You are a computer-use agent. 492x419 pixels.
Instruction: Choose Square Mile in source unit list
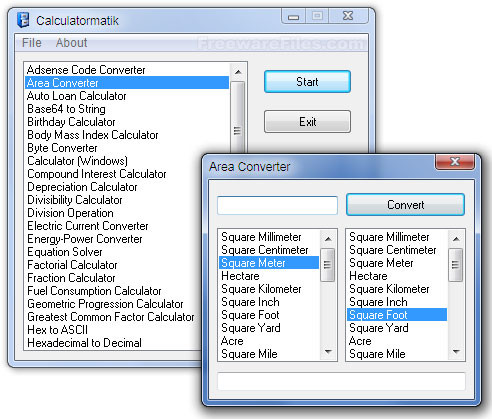[x=269, y=354]
